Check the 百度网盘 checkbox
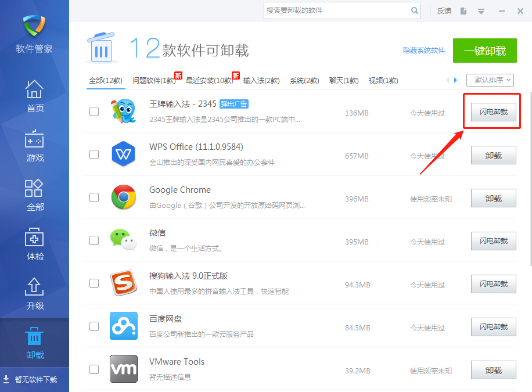Viewport: 532px width, 392px height. pos(94,326)
